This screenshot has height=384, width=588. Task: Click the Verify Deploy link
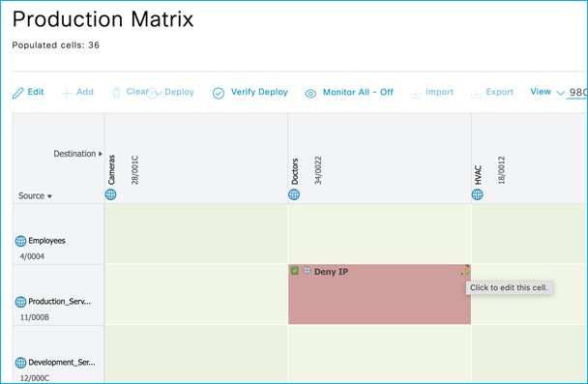pos(259,92)
